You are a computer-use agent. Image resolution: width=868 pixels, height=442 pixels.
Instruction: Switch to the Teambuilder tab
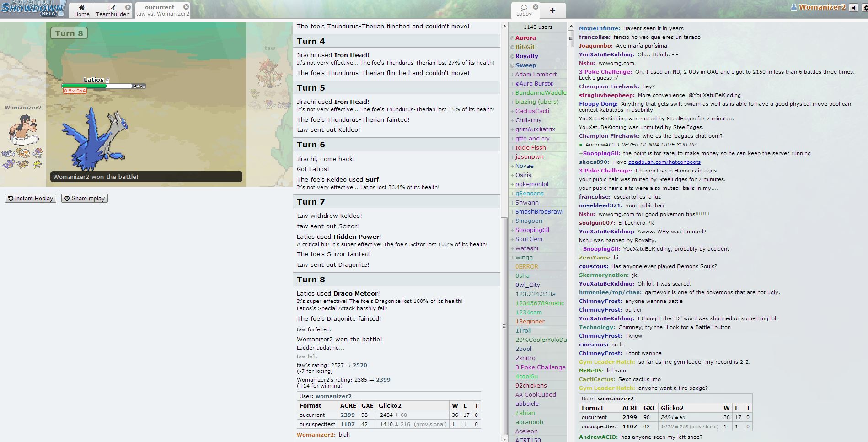tap(113, 11)
